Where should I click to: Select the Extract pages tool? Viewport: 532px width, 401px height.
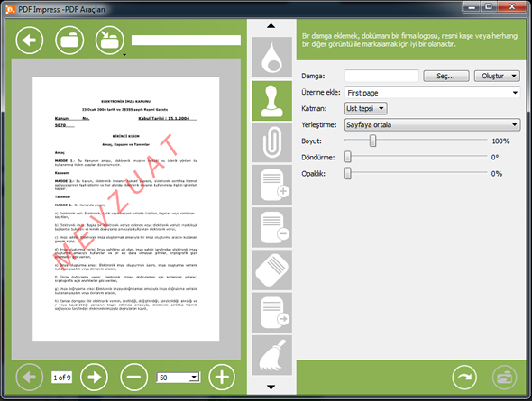[x=271, y=313]
